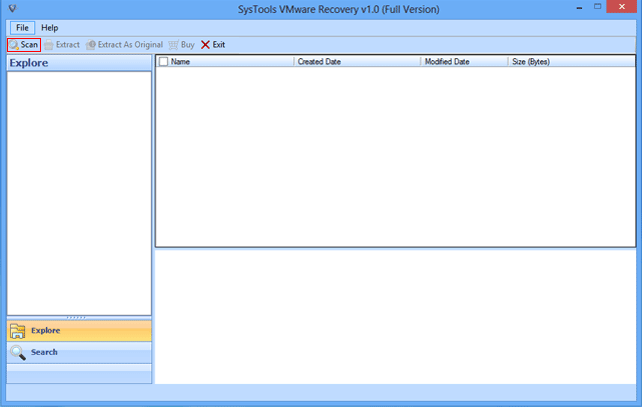Click the application logo in title bar

(13, 8)
